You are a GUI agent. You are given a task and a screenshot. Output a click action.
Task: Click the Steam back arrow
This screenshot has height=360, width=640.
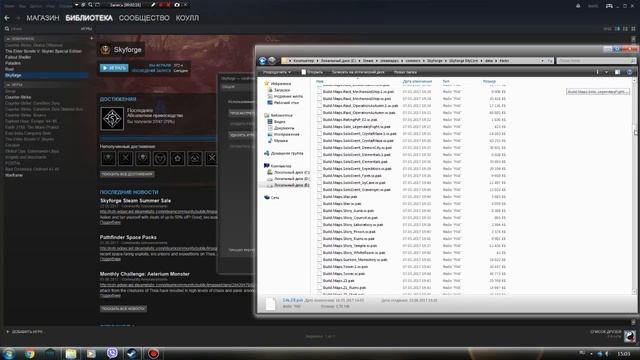pyautogui.click(x=7, y=18)
